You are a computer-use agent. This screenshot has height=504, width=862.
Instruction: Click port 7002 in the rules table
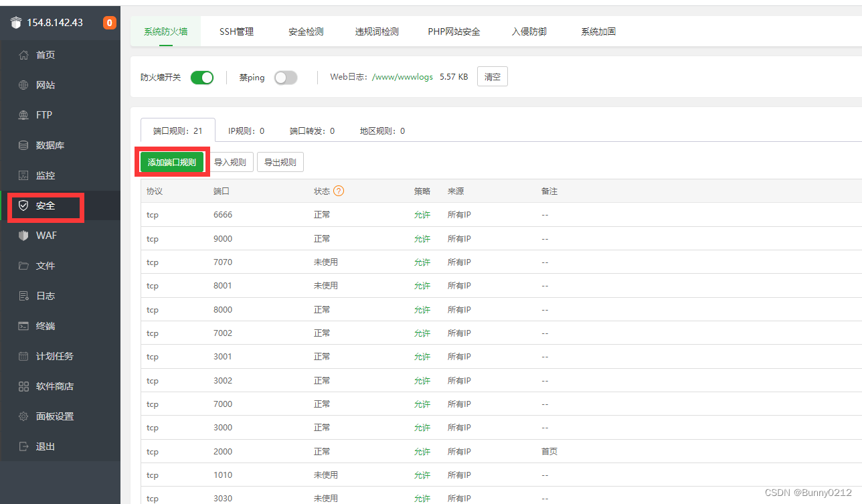(223, 333)
